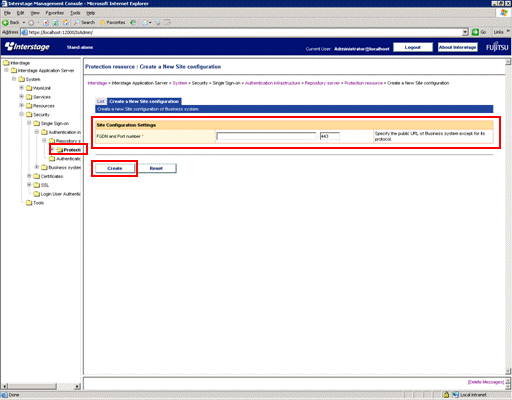Open the File menu

click(x=7, y=13)
